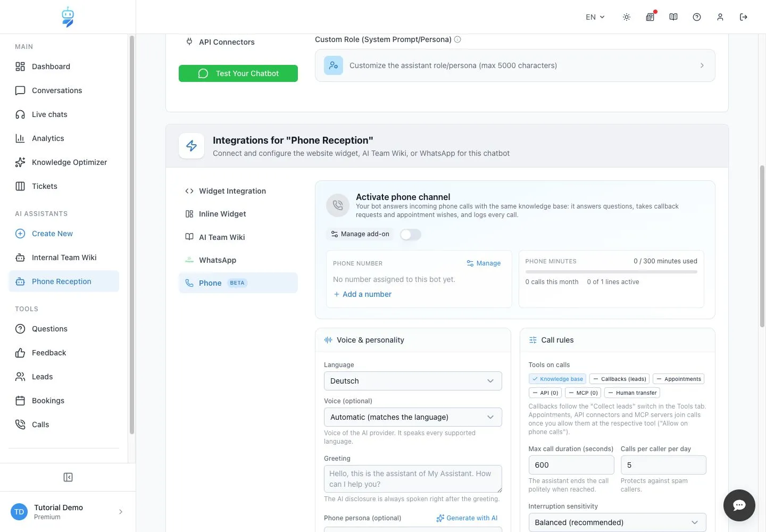
Task: Open the help question mark icon
Action: (x=697, y=17)
